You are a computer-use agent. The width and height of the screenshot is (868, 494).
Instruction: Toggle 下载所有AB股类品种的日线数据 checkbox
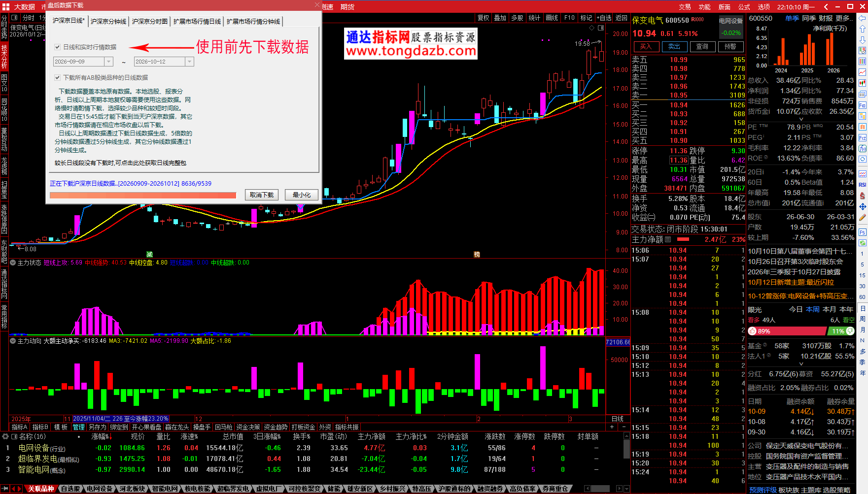(58, 78)
